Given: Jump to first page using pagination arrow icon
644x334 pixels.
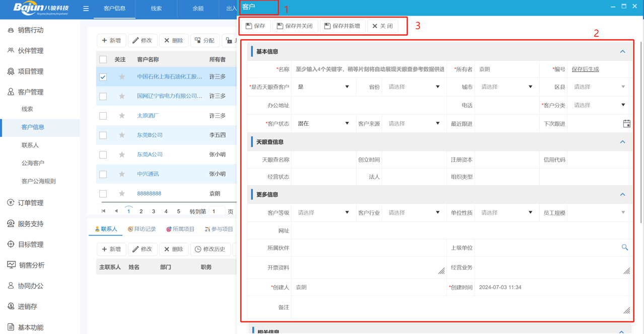Looking at the screenshot, I should [104, 211].
